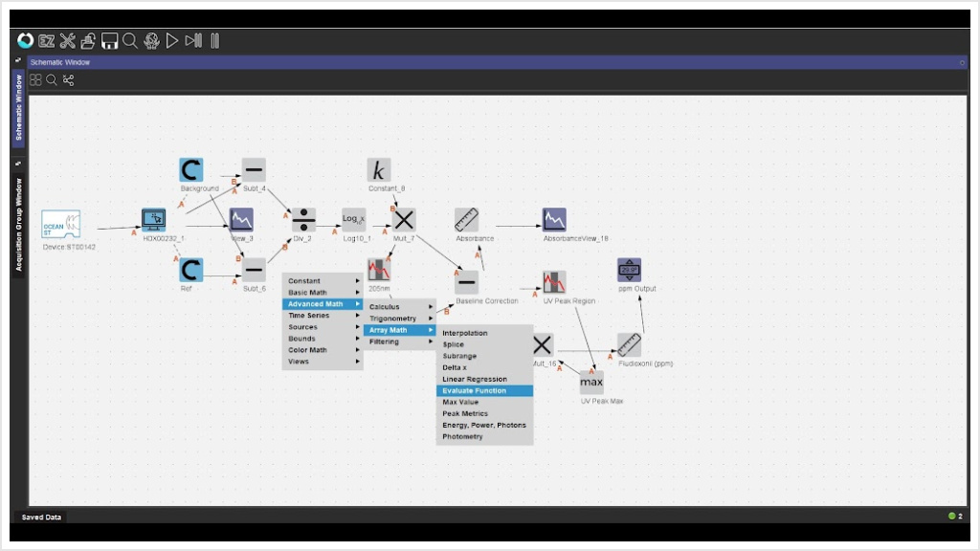Choose Photometry from the menu
The height and width of the screenshot is (551, 980).
[x=484, y=436]
